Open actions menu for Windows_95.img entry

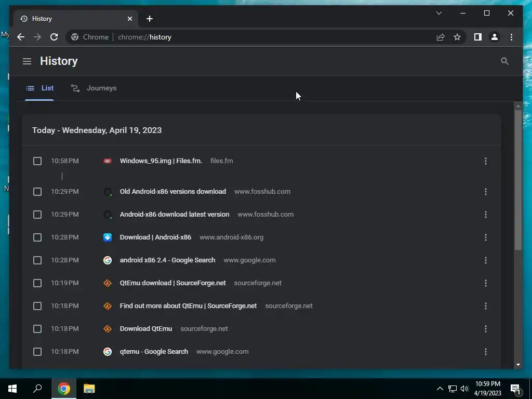(x=486, y=161)
